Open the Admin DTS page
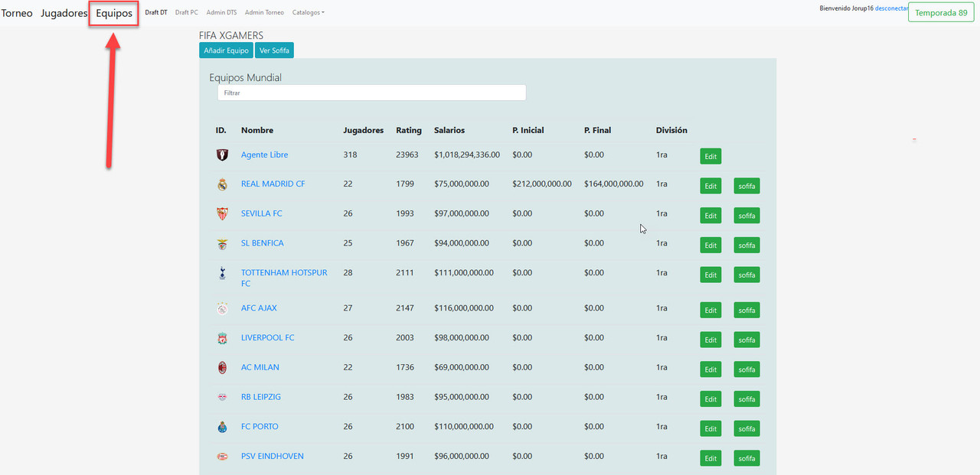The height and width of the screenshot is (475, 980). (222, 13)
